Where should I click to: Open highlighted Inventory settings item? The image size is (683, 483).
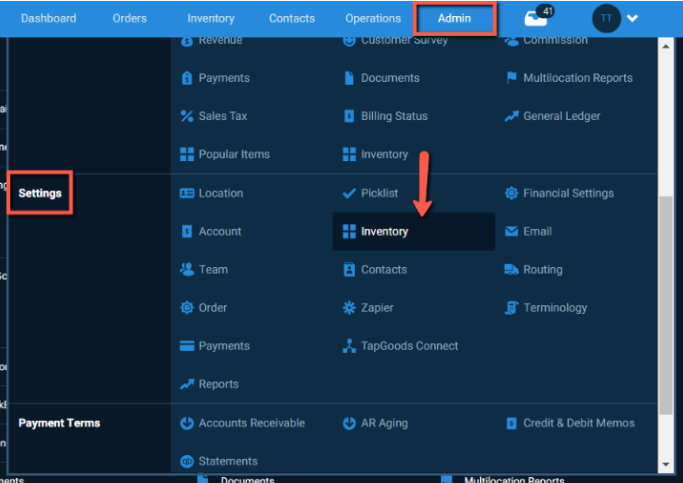[x=413, y=231]
